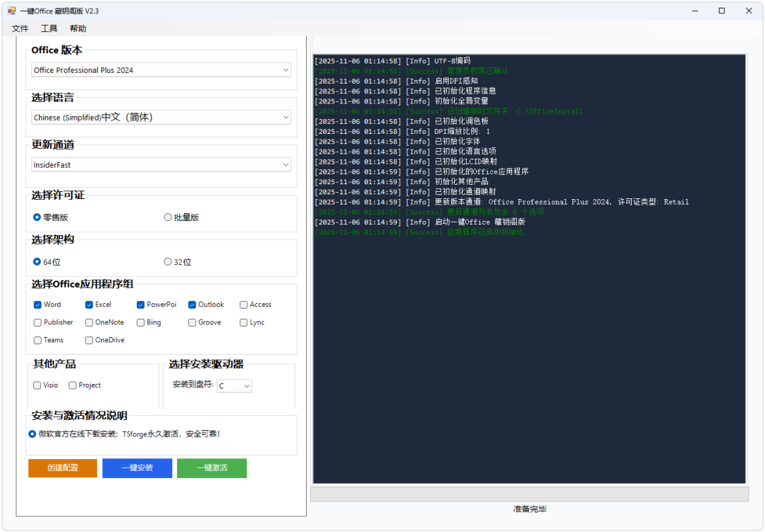Enable the OneNote application
This screenshot has height=532, width=765.
pos(89,322)
